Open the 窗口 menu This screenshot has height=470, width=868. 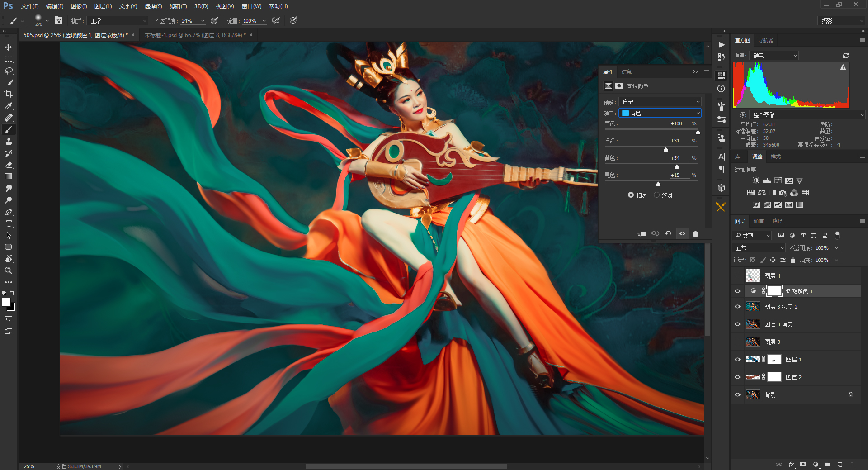(x=251, y=6)
